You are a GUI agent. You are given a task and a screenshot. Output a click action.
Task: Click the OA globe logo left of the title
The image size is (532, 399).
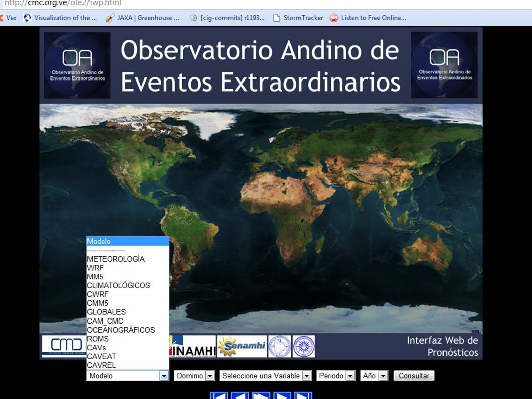[77, 65]
